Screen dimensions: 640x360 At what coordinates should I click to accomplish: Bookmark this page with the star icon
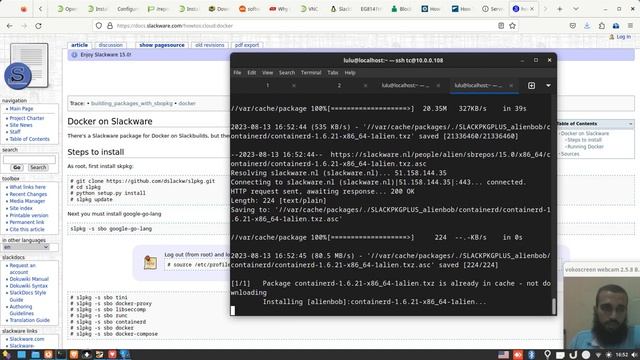pyautogui.click(x=513, y=26)
